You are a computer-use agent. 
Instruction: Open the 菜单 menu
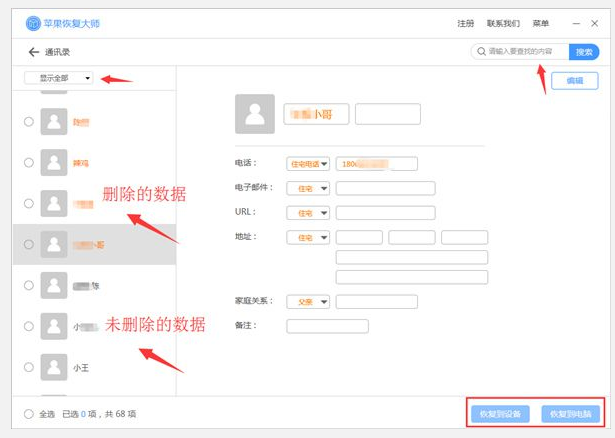[x=540, y=24]
